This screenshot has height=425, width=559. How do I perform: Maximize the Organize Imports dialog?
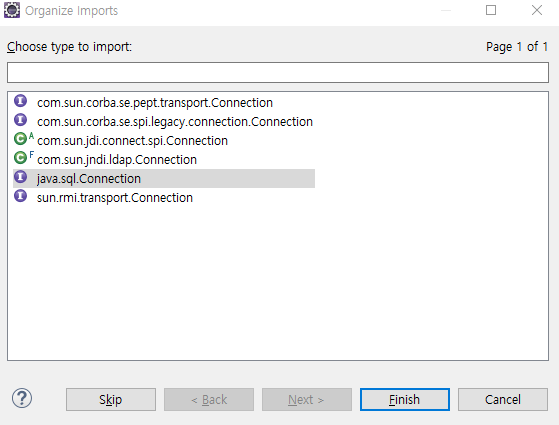[x=491, y=10]
